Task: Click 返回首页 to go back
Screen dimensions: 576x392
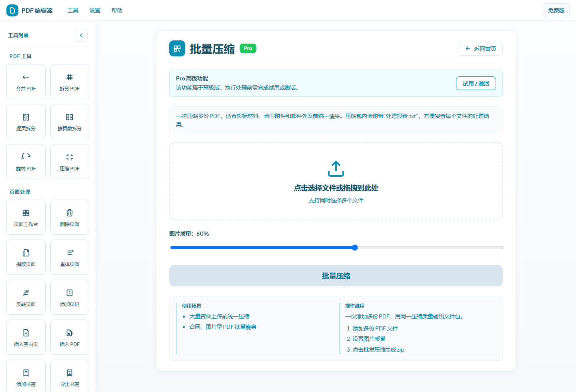Action: pyautogui.click(x=480, y=49)
